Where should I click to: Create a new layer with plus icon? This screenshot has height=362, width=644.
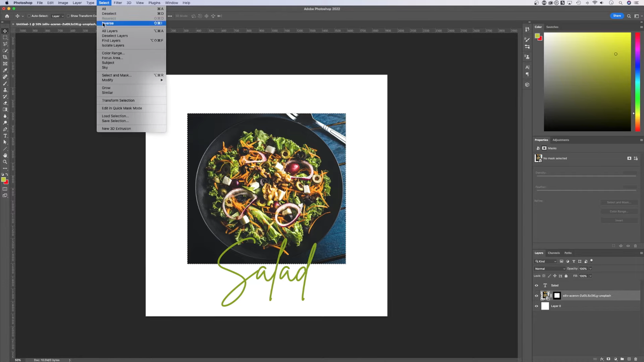tap(629, 359)
